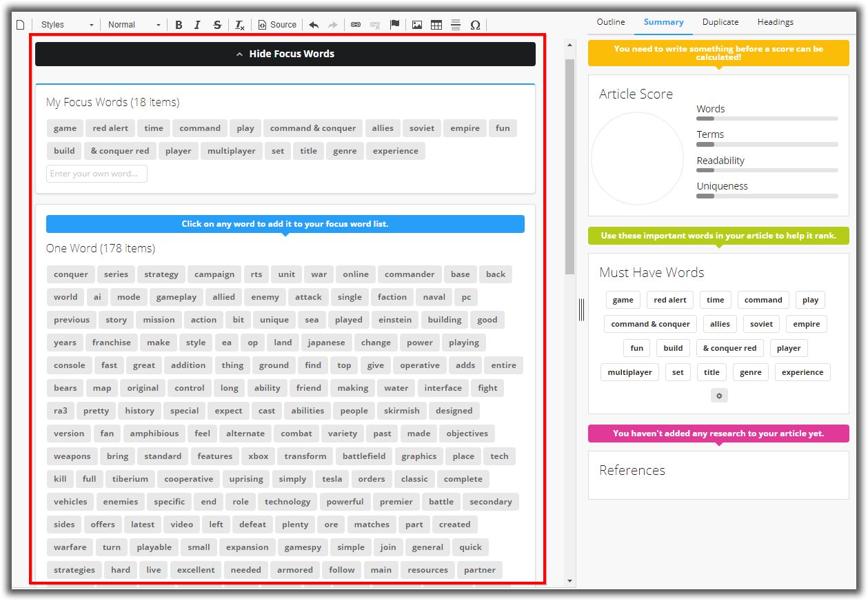This screenshot has width=868, height=601.
Task: Click the 'skirmish' word tag
Action: coord(402,411)
